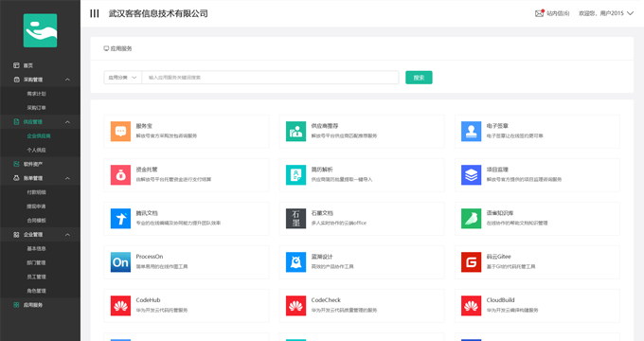Viewport: 644px width, 341px height.
Task: Open the 石墨文档 app icon
Action: pos(295,219)
